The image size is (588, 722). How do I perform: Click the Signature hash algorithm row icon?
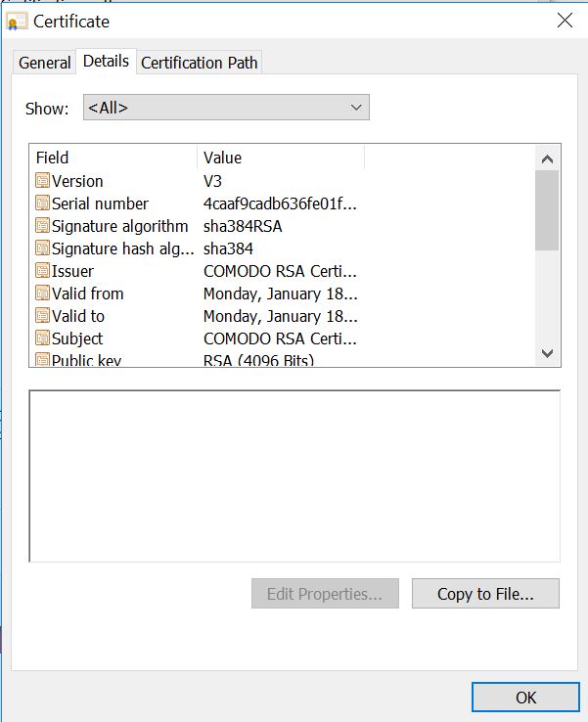pyautogui.click(x=42, y=248)
